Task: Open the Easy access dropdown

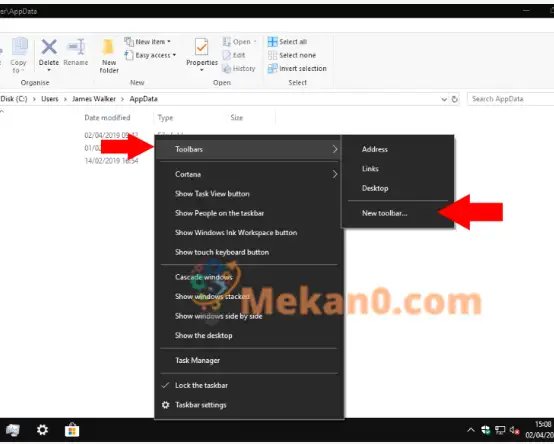Action: click(150, 55)
